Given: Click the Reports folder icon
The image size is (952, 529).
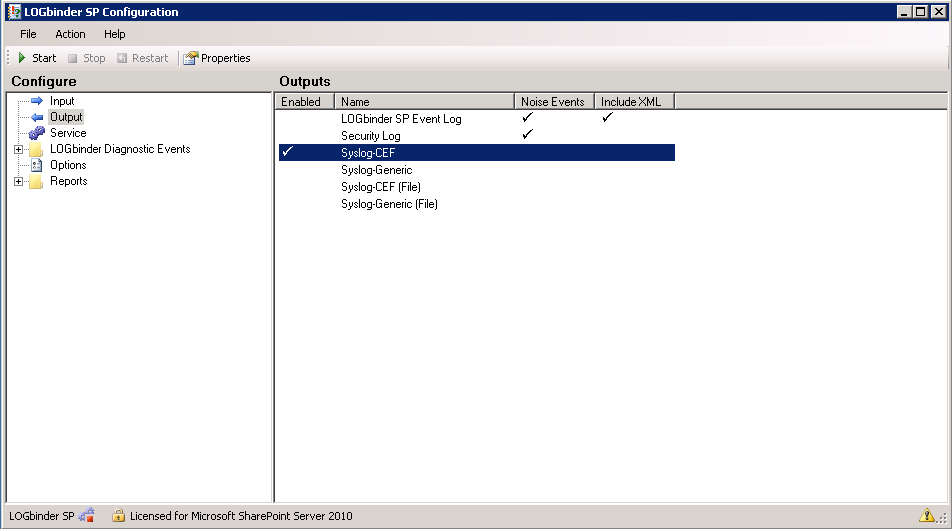Looking at the screenshot, I should tap(36, 182).
